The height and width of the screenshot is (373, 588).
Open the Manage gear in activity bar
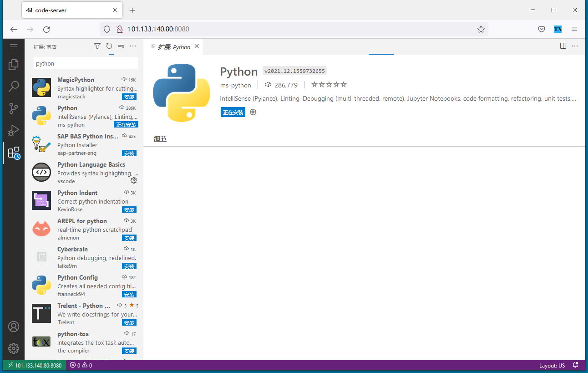click(x=14, y=348)
